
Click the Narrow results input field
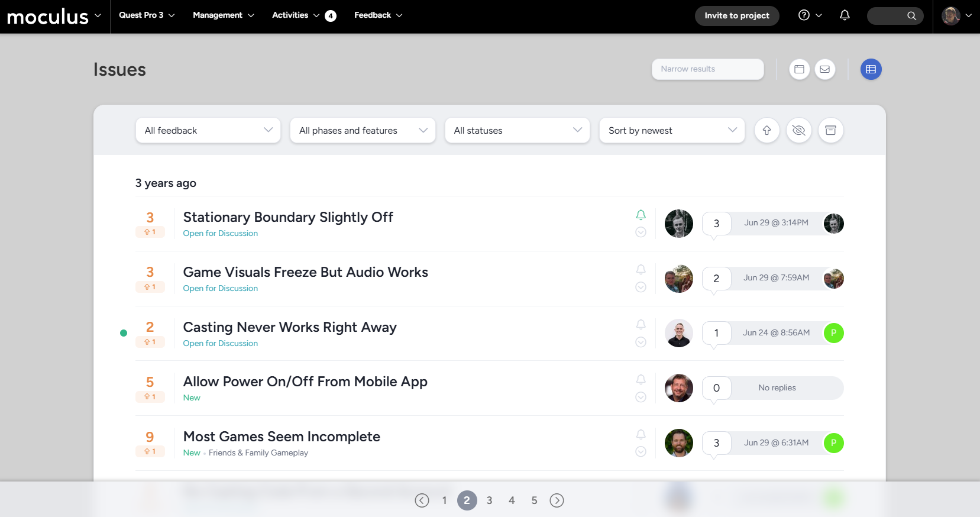click(x=707, y=69)
